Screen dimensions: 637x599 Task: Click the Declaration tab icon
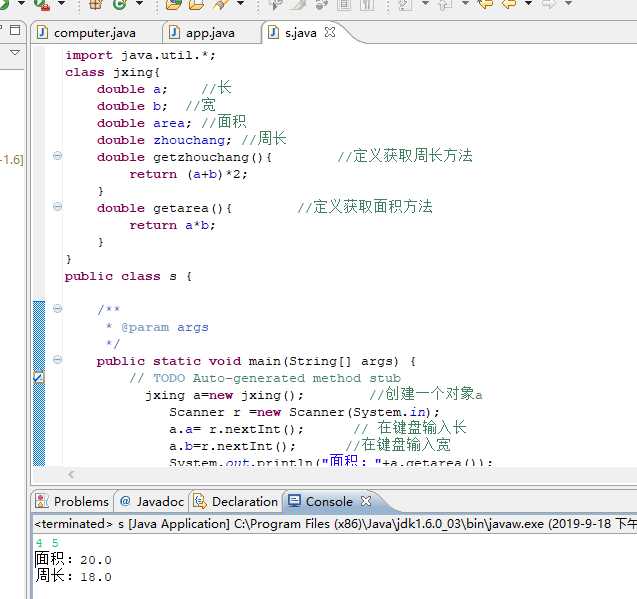pyautogui.click(x=199, y=501)
